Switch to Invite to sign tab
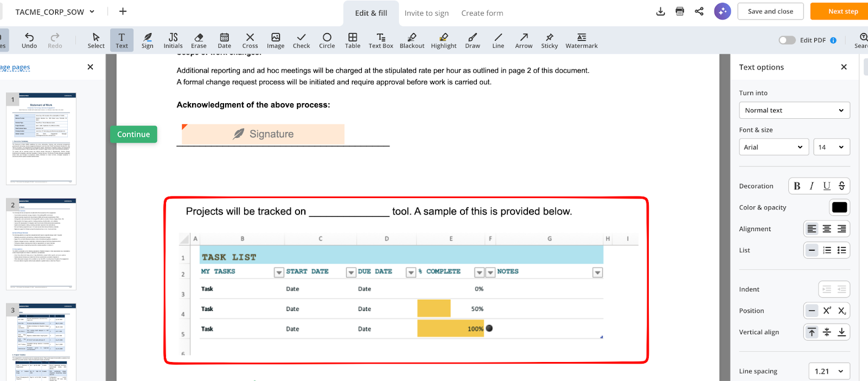This screenshot has width=868, height=381. pos(426,13)
